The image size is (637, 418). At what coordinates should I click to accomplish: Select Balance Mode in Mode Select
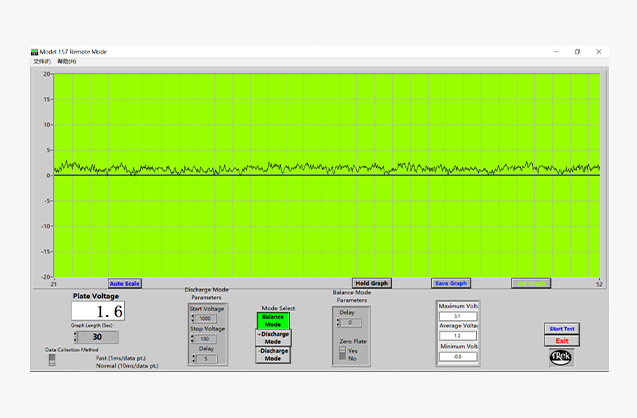(272, 321)
